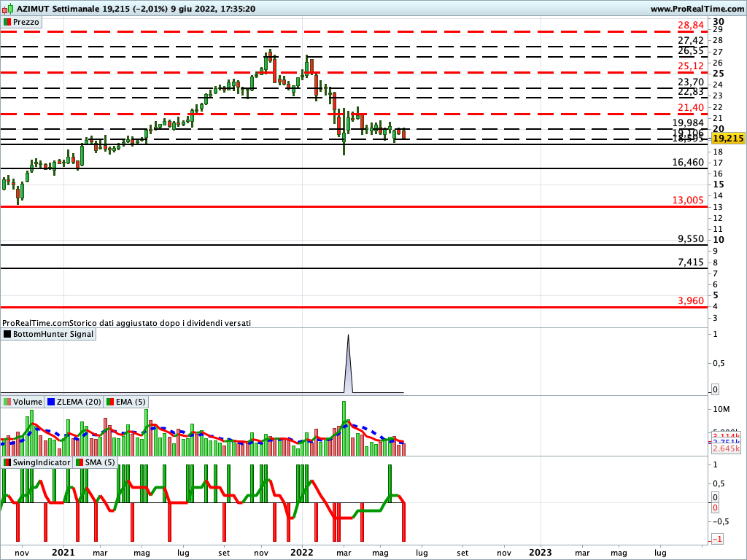
Task: Click the Prezzo candlestick legend icon
Action: coord(8,23)
